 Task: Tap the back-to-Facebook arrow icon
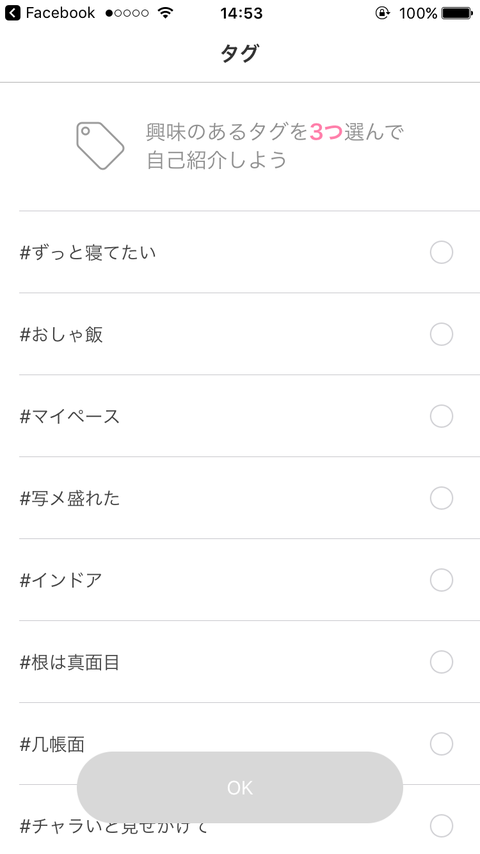pos(13,13)
